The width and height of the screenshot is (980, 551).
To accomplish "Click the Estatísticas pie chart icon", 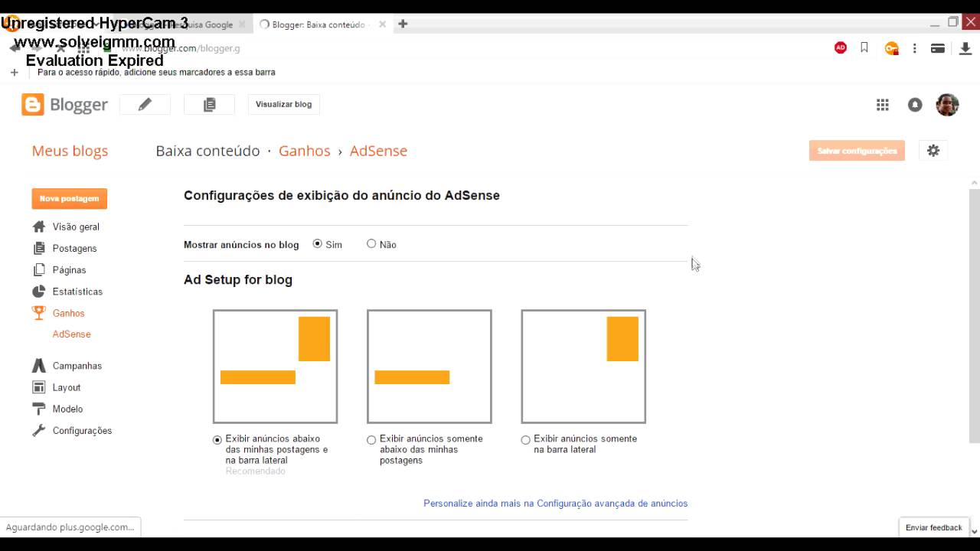I will pos(39,292).
